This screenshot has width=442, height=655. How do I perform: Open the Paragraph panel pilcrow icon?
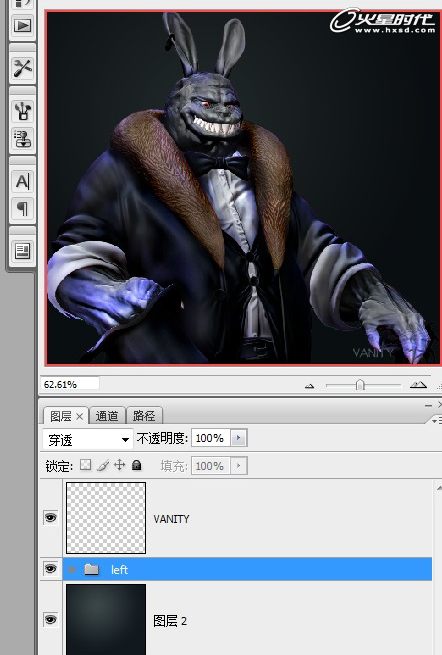point(22,208)
